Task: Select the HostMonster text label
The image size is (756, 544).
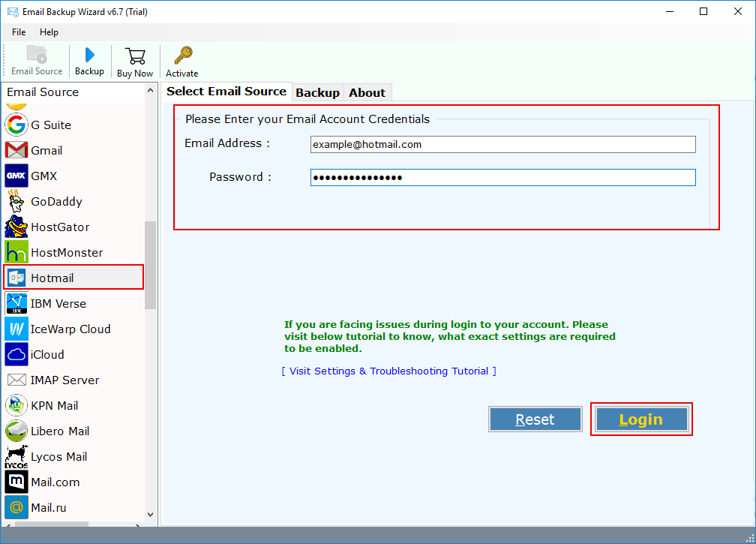Action: 67,253
